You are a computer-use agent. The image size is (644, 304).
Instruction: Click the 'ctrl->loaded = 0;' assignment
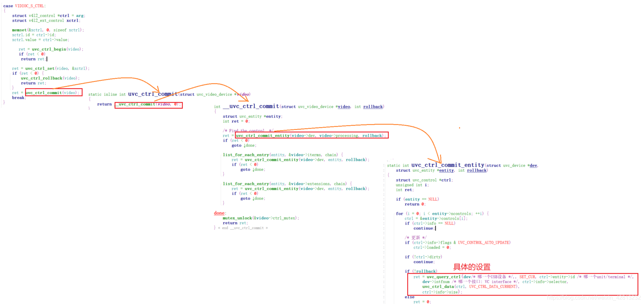(x=432, y=247)
